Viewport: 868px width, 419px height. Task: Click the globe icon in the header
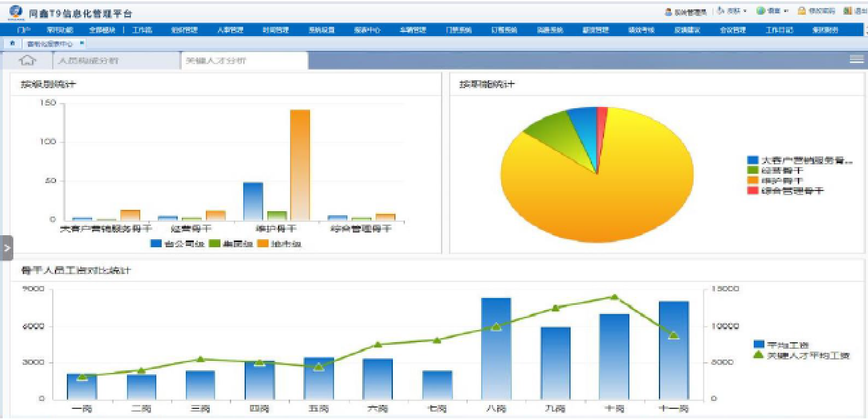point(760,11)
